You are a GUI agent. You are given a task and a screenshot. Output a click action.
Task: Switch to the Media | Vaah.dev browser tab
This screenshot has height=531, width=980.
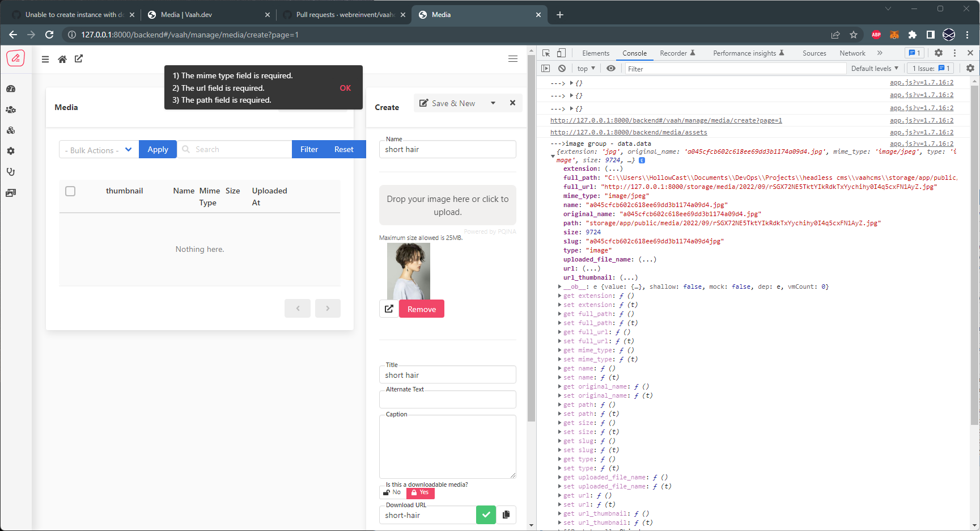[x=208, y=15]
